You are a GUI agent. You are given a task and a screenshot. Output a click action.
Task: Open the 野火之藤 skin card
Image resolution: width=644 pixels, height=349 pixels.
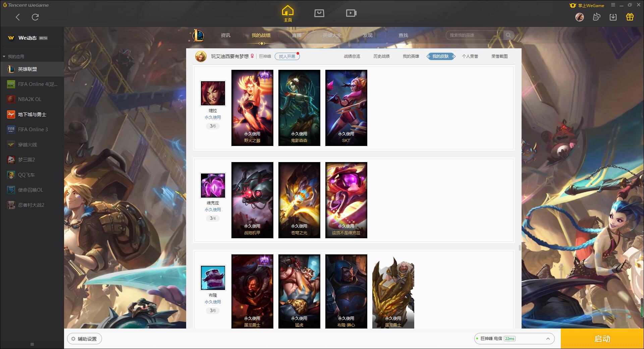coord(252,108)
